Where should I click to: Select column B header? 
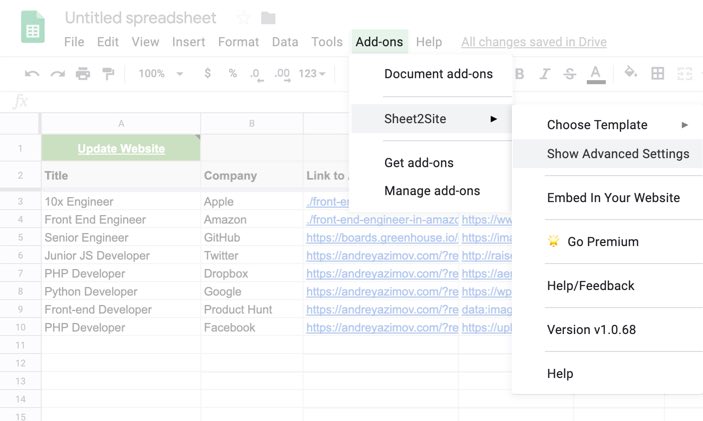pyautogui.click(x=252, y=123)
